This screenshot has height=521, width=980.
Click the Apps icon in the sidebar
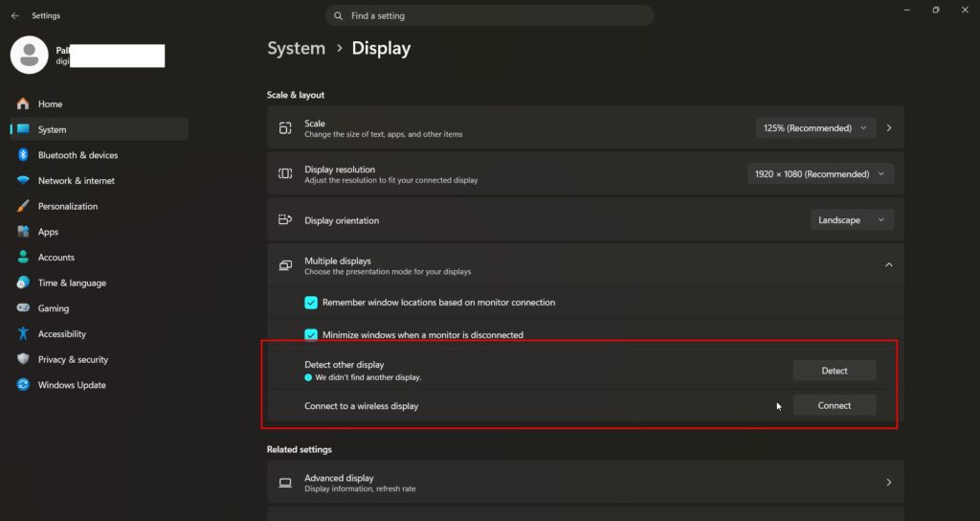[23, 232]
